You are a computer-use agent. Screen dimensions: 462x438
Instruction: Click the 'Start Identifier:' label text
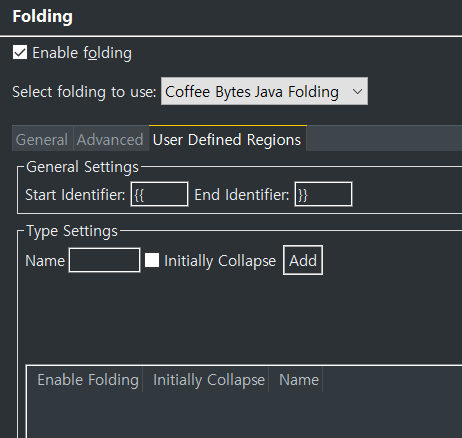[75, 195]
